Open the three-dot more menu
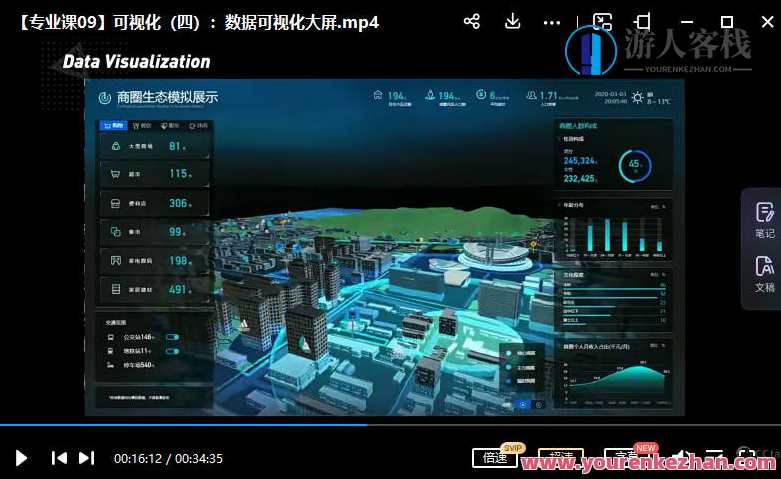781x479 pixels. click(x=551, y=22)
